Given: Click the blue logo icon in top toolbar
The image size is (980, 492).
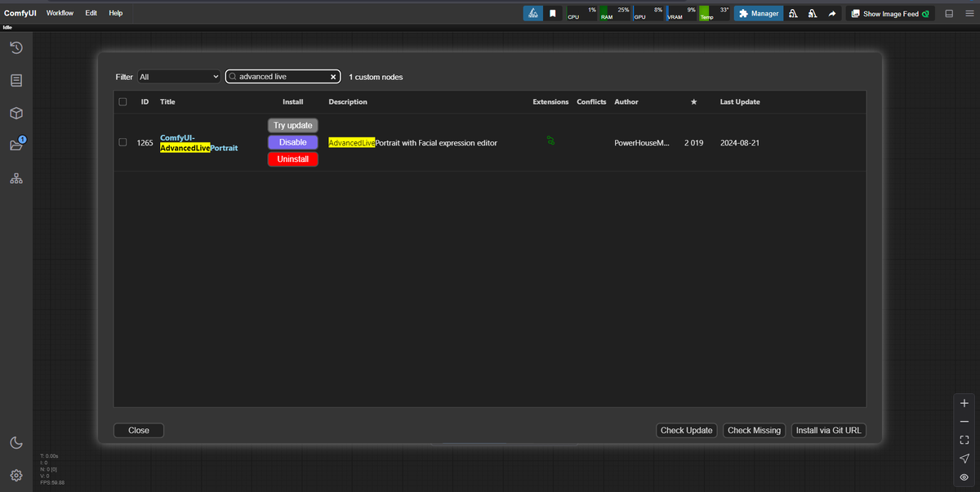Looking at the screenshot, I should (532, 13).
